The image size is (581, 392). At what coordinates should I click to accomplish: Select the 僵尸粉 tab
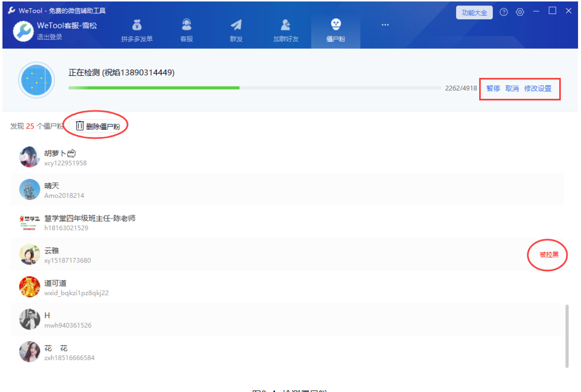tap(336, 31)
